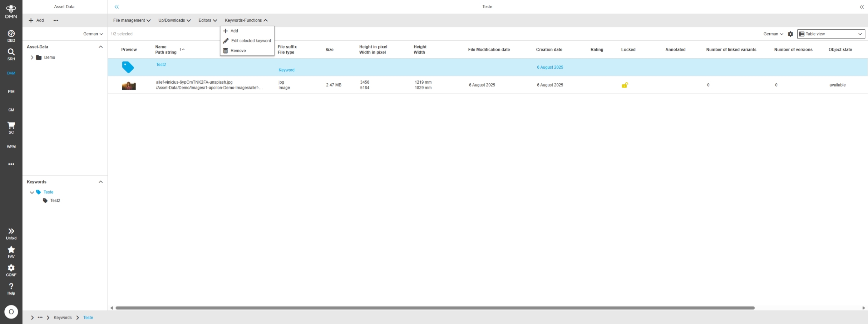Open the Help question mark
Image resolution: width=868 pixels, height=324 pixels.
pos(11,289)
